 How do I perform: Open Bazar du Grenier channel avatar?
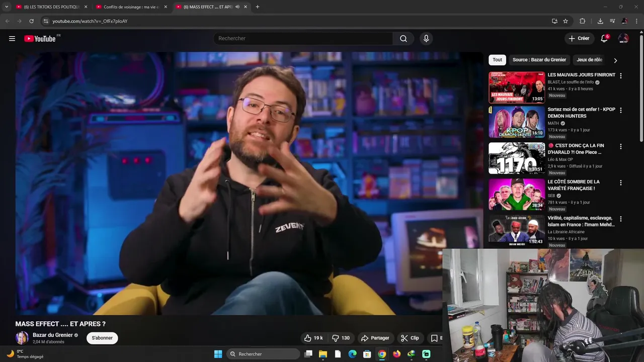22,338
